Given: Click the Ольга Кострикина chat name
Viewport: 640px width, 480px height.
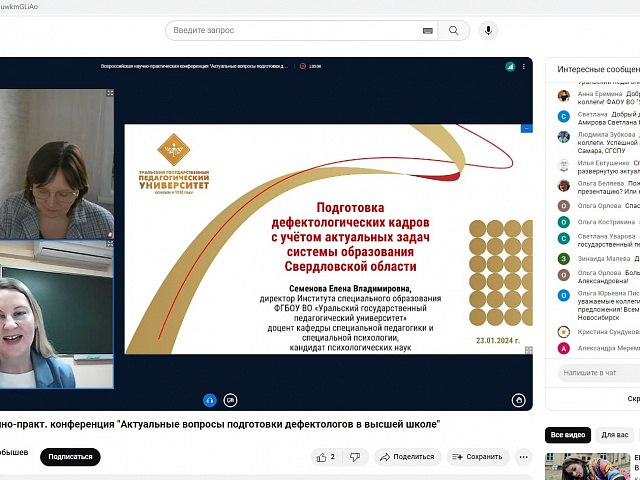Looking at the screenshot, I should (606, 222).
